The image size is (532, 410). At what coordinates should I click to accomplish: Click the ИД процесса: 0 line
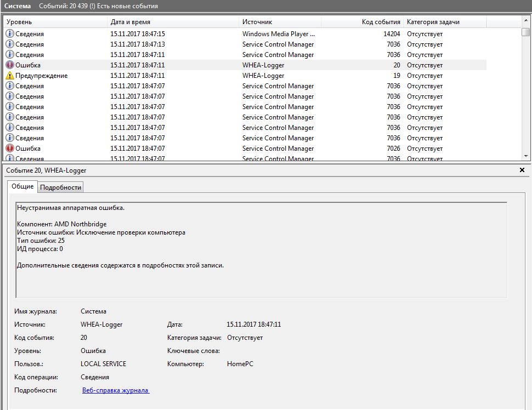(39, 249)
